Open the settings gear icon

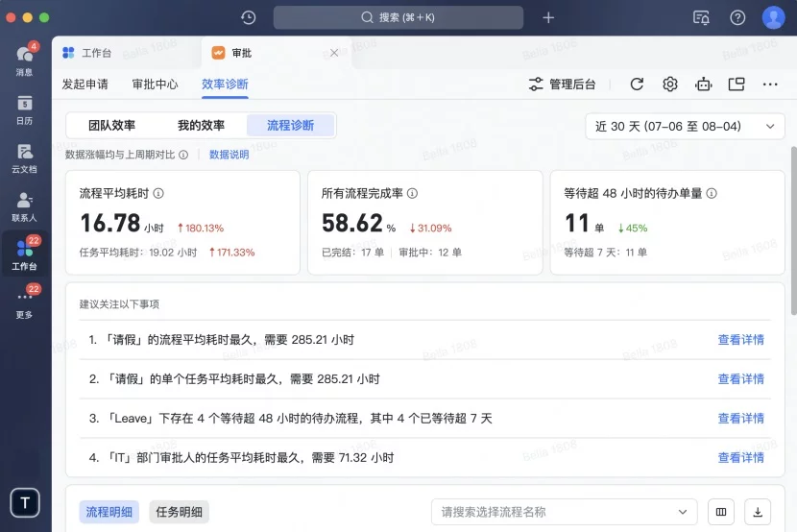coord(670,85)
